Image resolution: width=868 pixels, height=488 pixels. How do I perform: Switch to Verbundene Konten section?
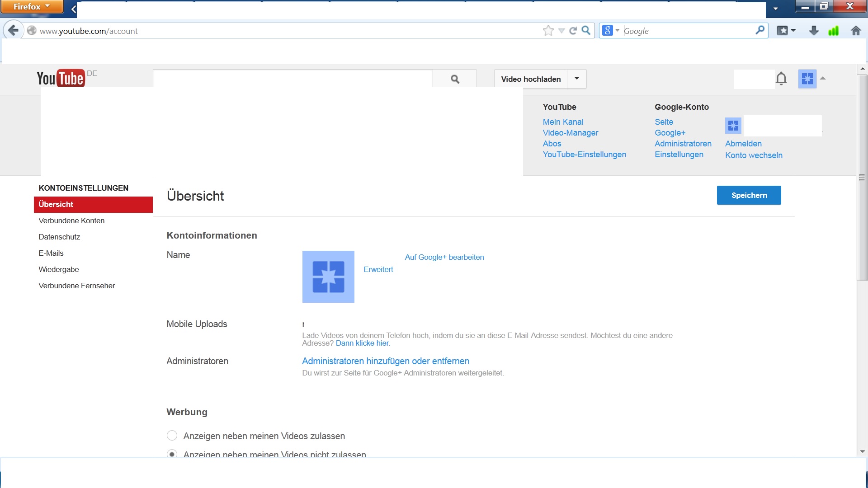click(x=71, y=221)
